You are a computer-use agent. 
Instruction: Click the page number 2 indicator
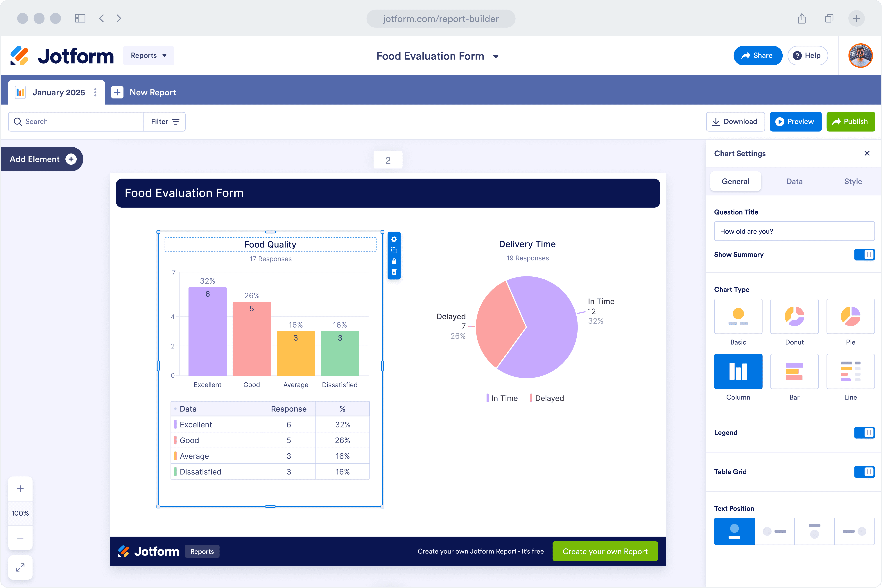point(388,160)
